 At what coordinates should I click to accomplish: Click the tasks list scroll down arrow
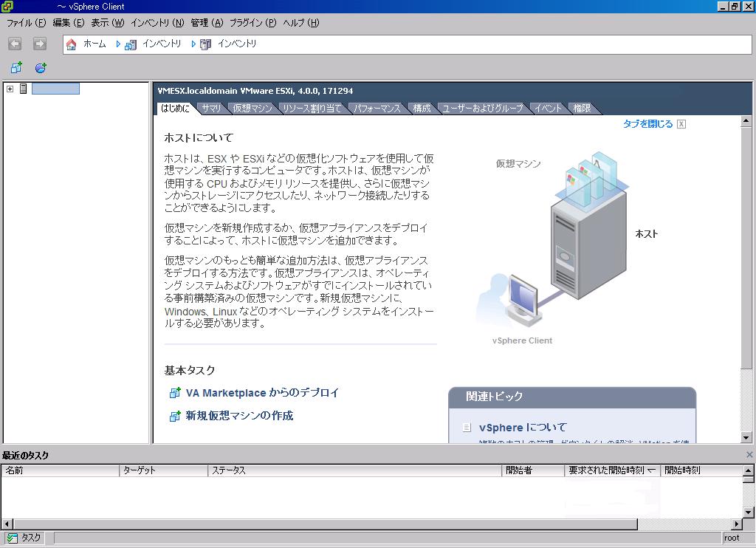(x=749, y=513)
